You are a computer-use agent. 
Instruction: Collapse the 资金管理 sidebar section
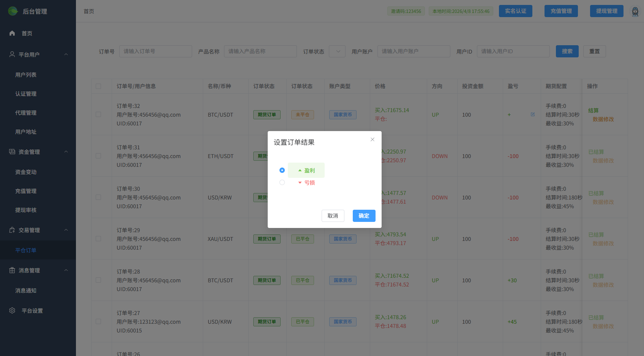point(66,152)
